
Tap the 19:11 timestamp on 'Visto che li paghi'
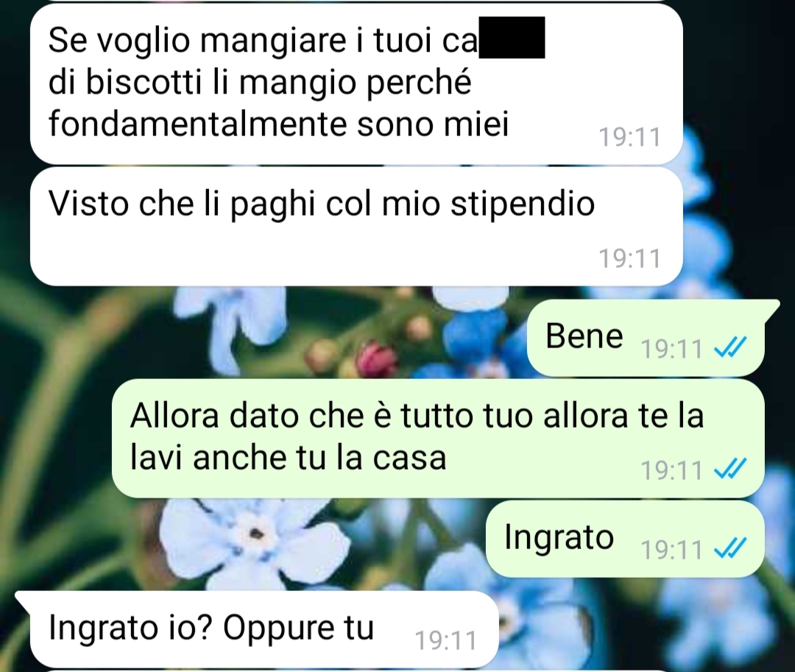point(629,258)
